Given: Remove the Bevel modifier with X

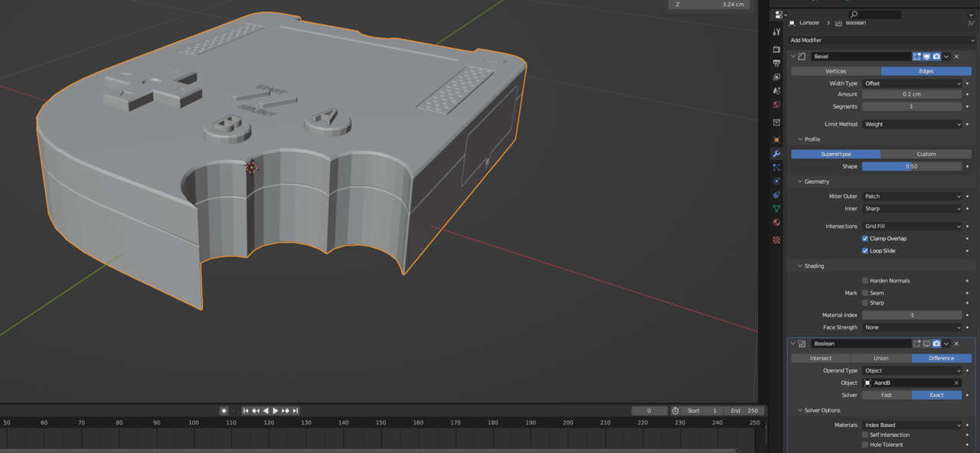Looking at the screenshot, I should pos(956,57).
